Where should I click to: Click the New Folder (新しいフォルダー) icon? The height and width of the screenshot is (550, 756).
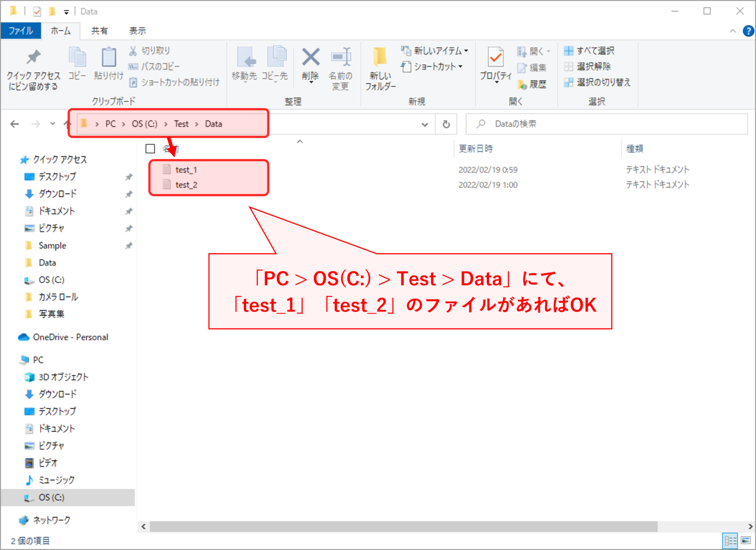380,58
